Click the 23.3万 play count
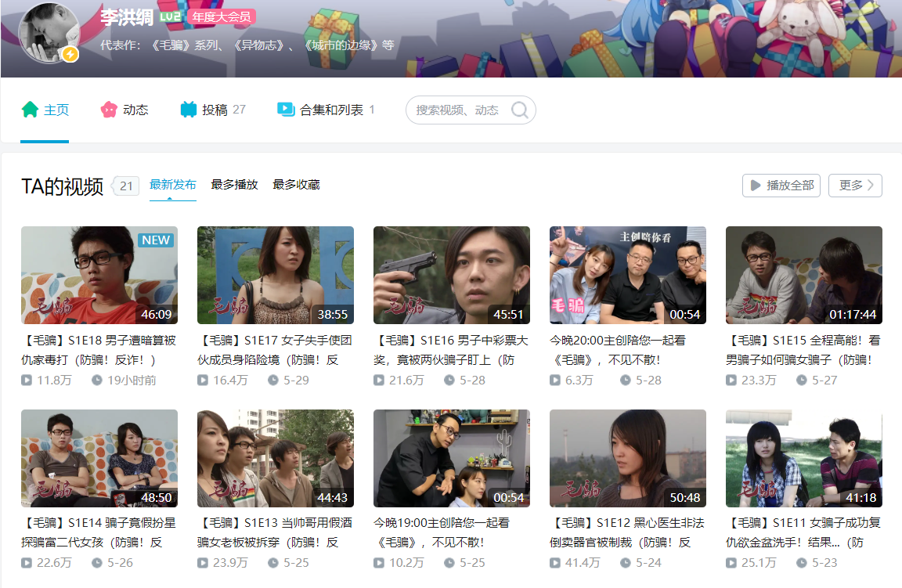This screenshot has height=588, width=902. (x=758, y=381)
